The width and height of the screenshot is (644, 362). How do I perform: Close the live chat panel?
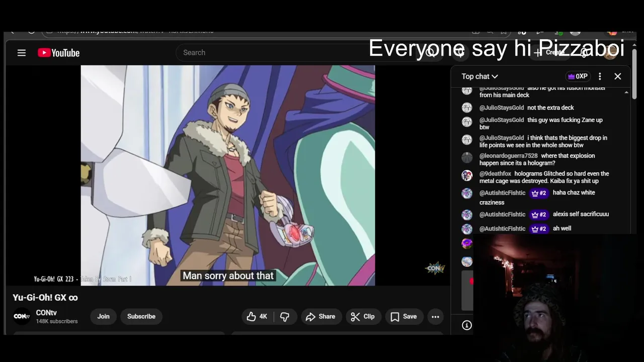point(618,76)
